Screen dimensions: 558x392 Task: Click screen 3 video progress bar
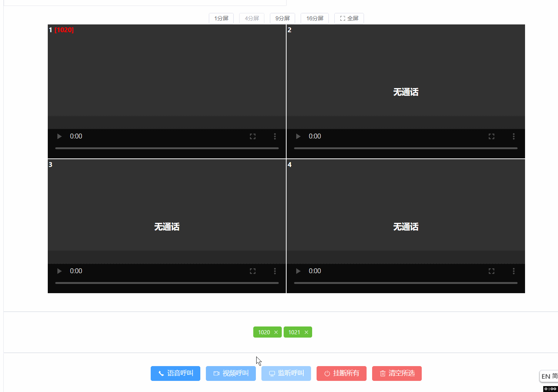(167, 283)
